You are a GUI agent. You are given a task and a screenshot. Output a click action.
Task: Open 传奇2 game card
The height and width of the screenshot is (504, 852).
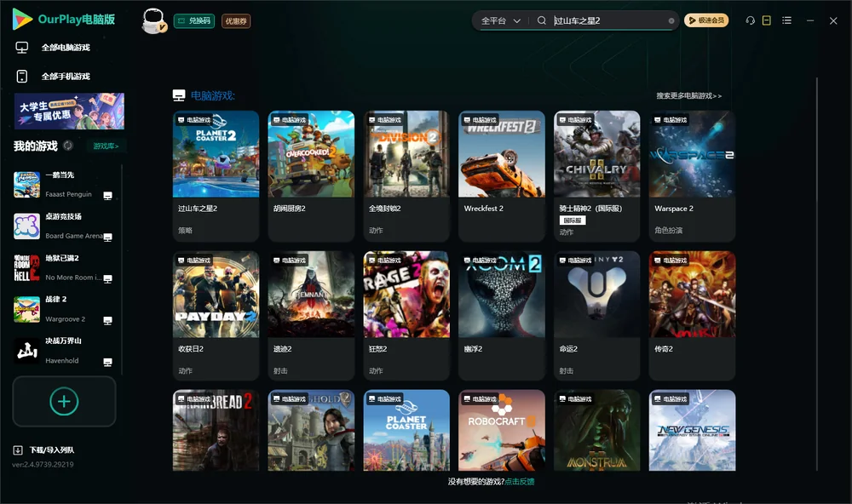coord(692,316)
